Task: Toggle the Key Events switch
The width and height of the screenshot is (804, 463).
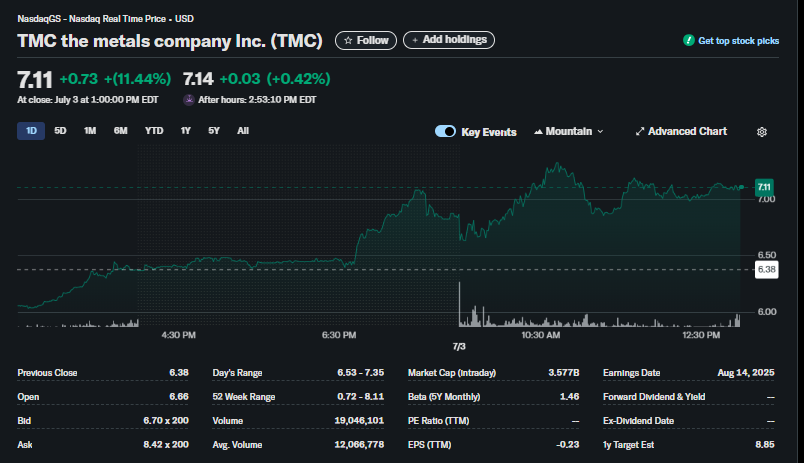Action: click(445, 131)
